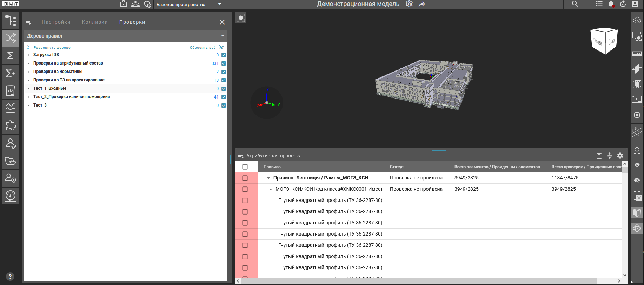Viewport: 644px width, 285px height.
Task: Switch to the Коллизии tab
Action: pos(95,22)
